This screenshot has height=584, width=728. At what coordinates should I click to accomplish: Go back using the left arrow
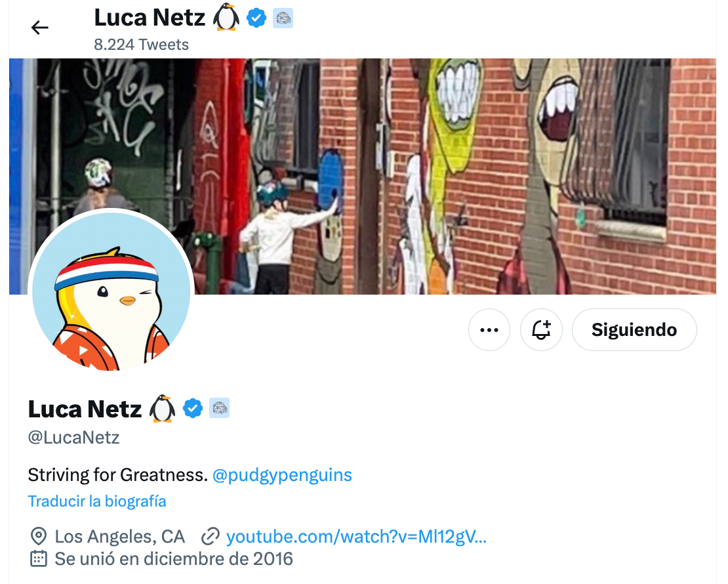click(39, 28)
